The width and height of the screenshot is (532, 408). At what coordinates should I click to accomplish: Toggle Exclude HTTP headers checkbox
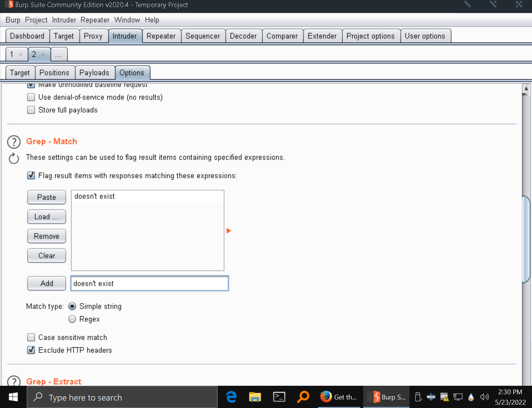[x=31, y=350]
